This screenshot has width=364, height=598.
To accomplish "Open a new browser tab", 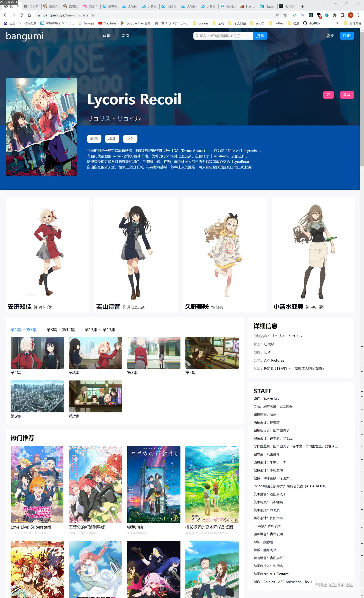I will [302, 6].
